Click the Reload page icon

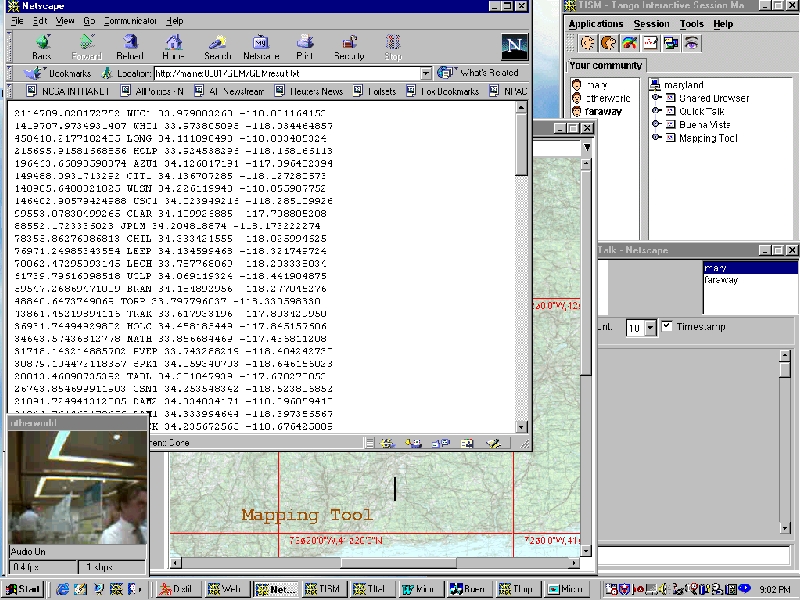[x=130, y=42]
